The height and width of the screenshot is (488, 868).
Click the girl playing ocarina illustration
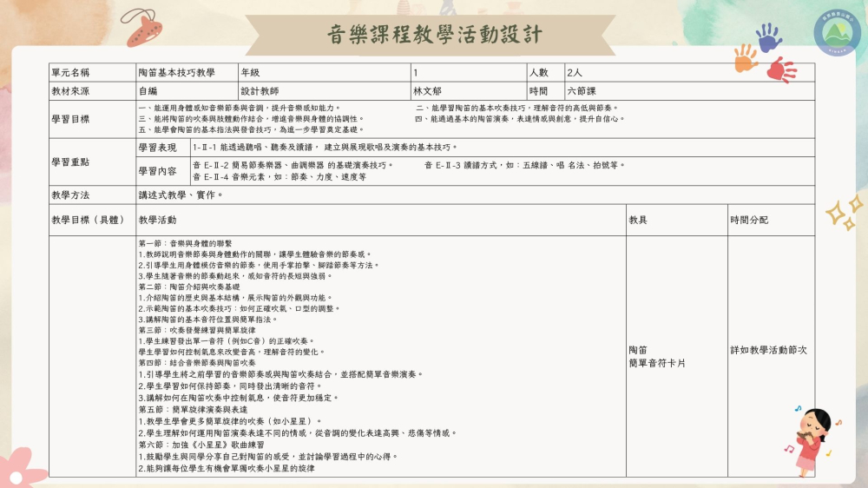click(813, 442)
